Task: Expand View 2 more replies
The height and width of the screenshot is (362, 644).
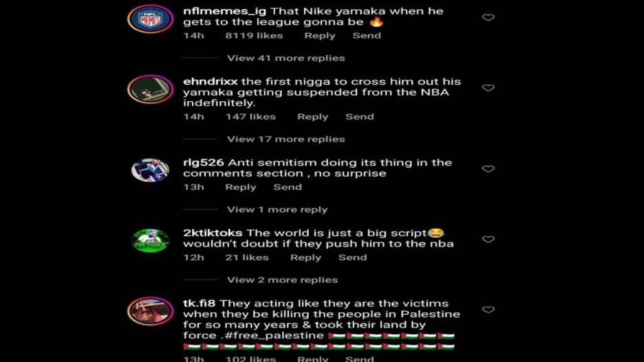Action: pos(282,280)
